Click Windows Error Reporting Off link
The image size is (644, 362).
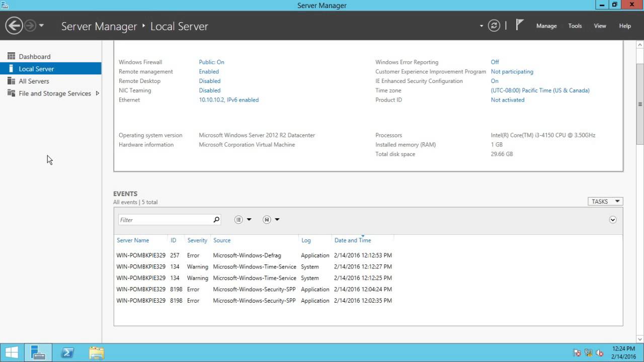coord(495,62)
